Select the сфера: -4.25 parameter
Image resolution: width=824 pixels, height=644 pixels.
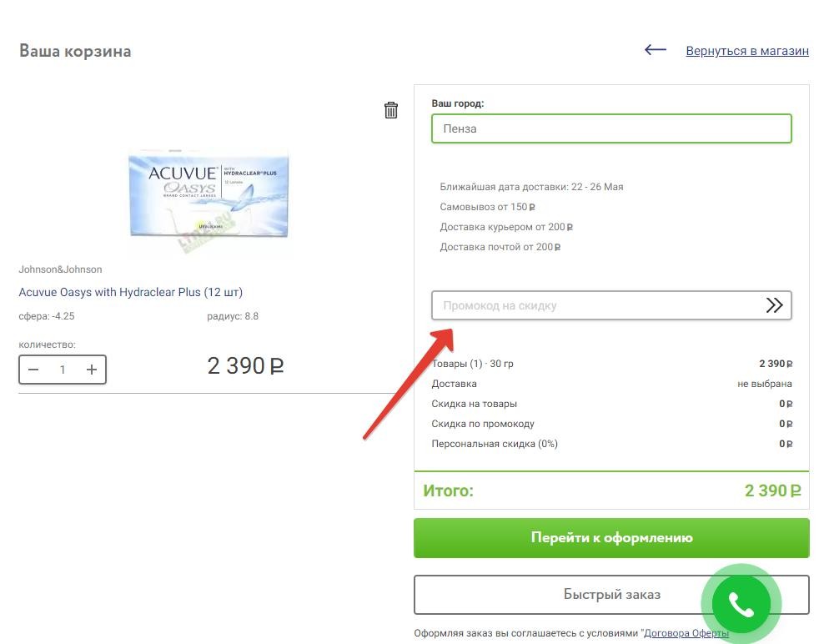47,316
